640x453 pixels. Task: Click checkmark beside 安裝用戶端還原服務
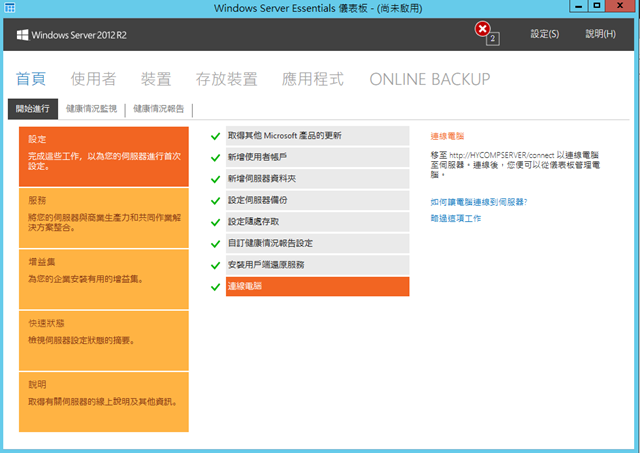pyautogui.click(x=216, y=266)
